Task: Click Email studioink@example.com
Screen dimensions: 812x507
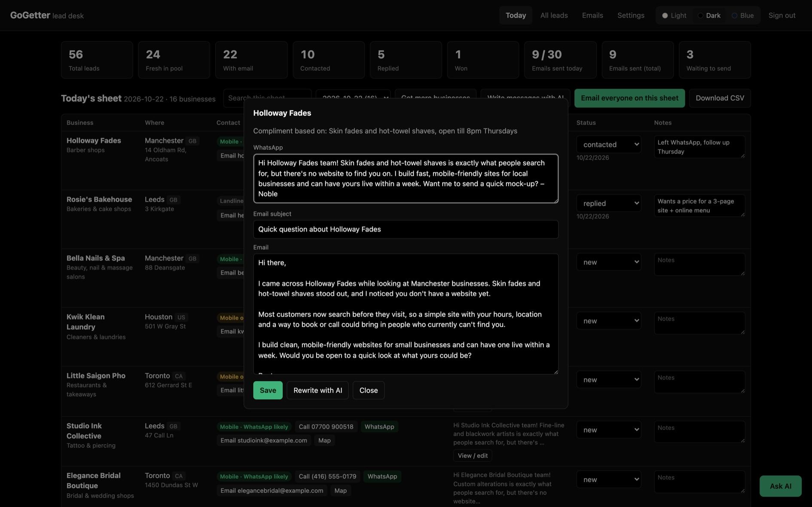Action: [x=264, y=440]
